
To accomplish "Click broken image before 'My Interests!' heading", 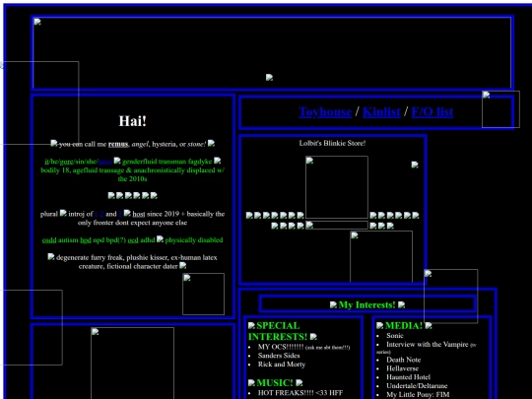I will [x=334, y=304].
